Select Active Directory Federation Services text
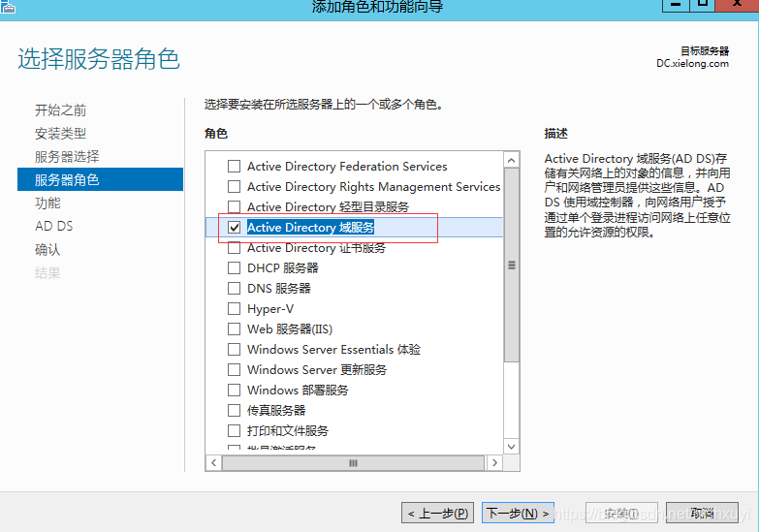The width and height of the screenshot is (759, 532). (x=347, y=166)
